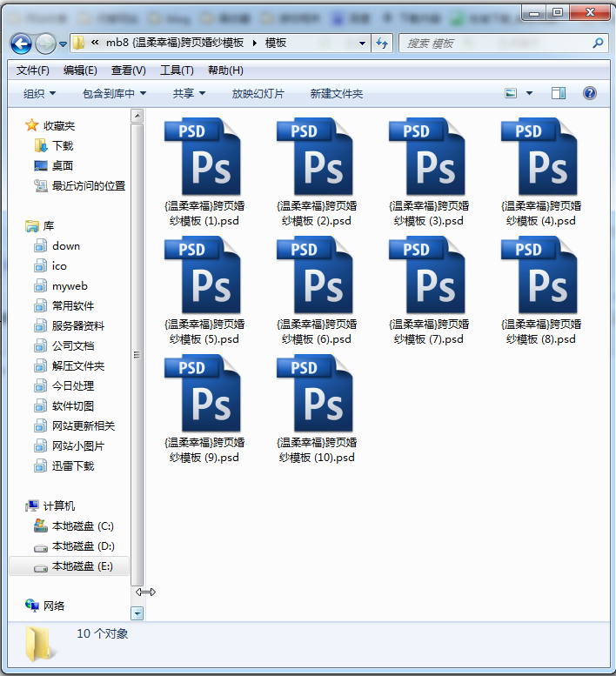Click the change view icon
This screenshot has width=616, height=676.
(x=511, y=93)
